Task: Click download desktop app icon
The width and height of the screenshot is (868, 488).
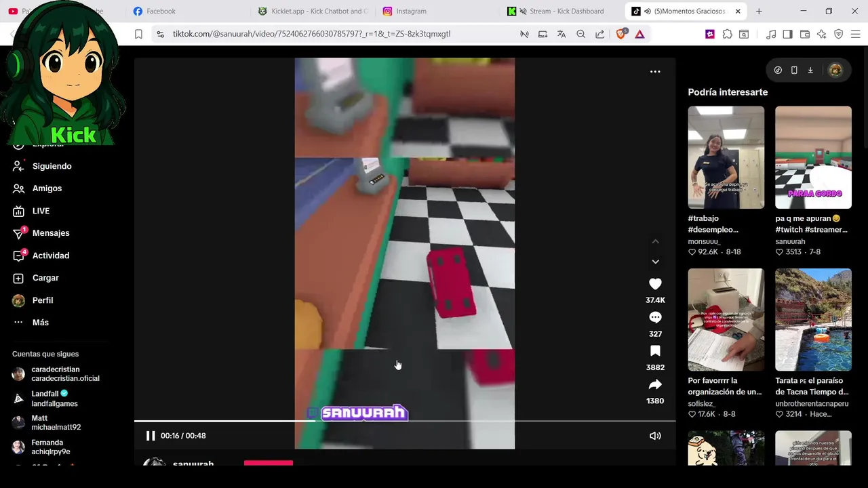Action: 810,70
